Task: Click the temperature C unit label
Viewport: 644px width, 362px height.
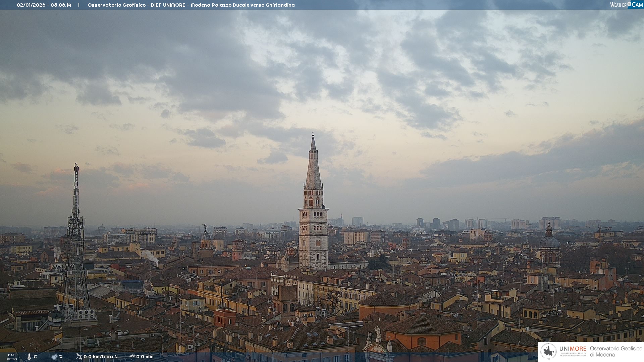Action: click(x=35, y=357)
